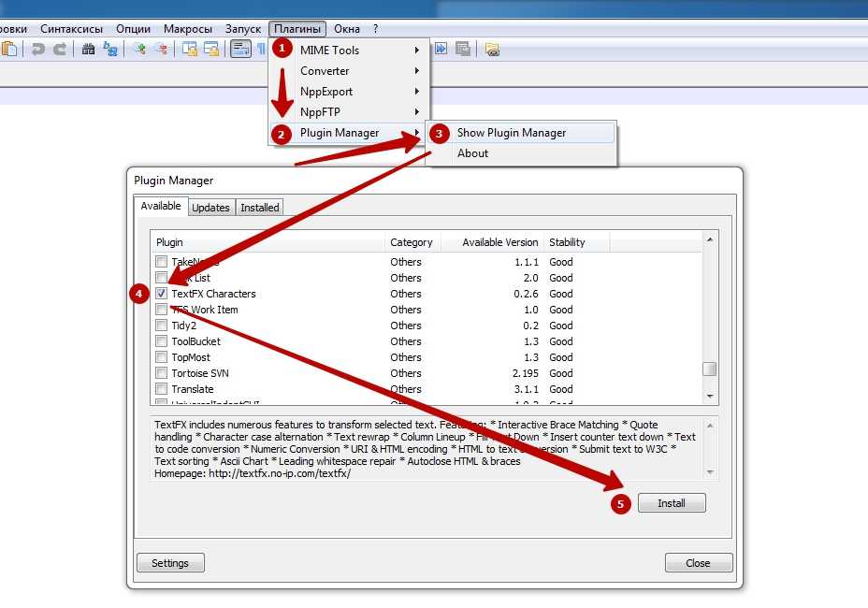Sort the list by the Category column header
This screenshot has height=608, width=868.
[413, 242]
